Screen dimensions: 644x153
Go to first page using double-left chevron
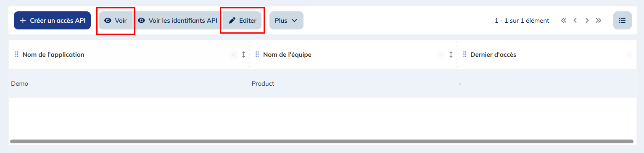click(564, 20)
